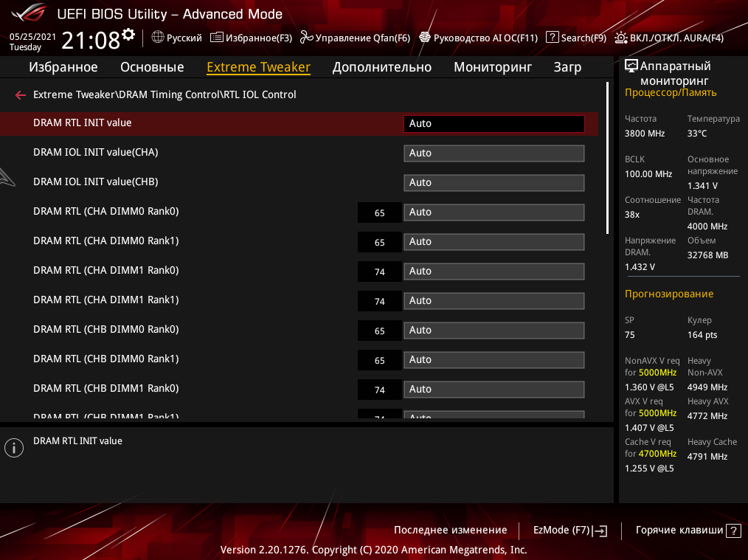The image size is (748, 560).
Task: Select DRAM RTL (CHB DIMM0 Rank1) label
Action: [x=106, y=359]
